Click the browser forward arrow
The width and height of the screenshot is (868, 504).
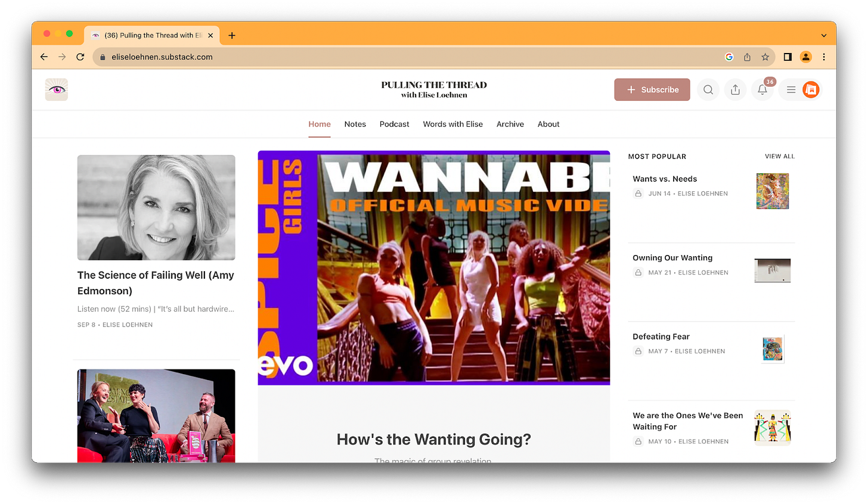click(x=62, y=57)
